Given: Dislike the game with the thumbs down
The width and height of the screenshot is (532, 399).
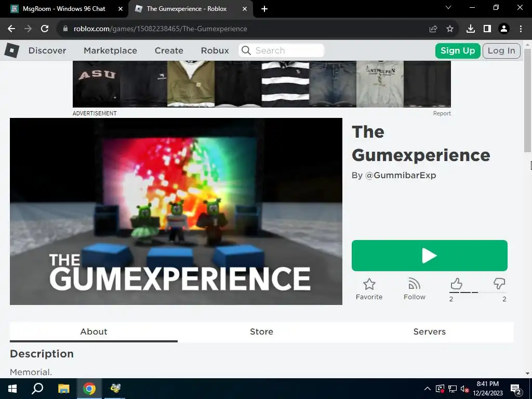Looking at the screenshot, I should (x=499, y=284).
